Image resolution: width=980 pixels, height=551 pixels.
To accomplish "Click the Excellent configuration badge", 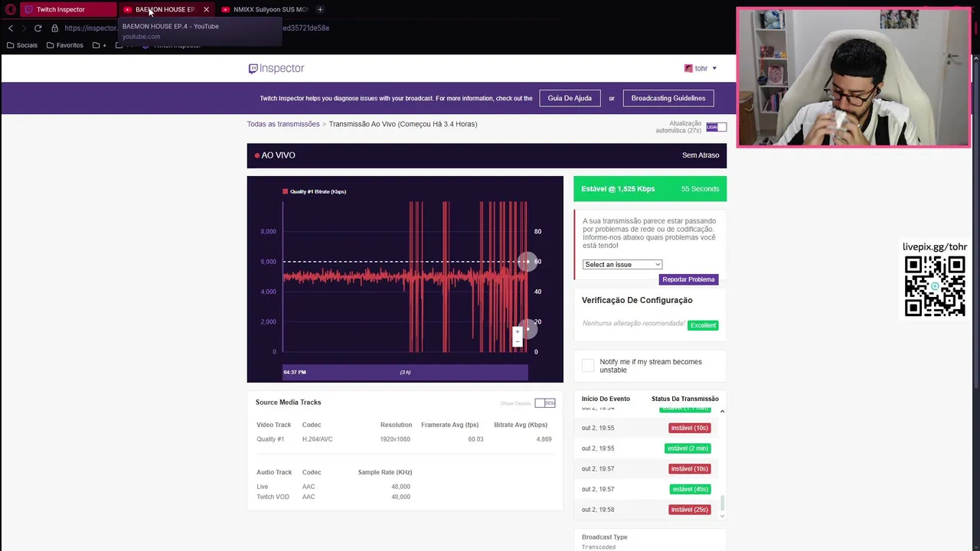I will 703,325.
